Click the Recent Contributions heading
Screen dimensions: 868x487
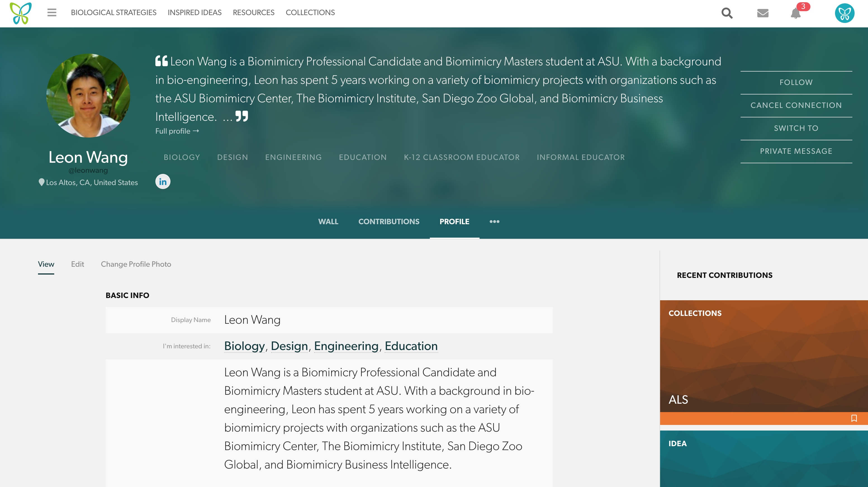click(x=724, y=275)
